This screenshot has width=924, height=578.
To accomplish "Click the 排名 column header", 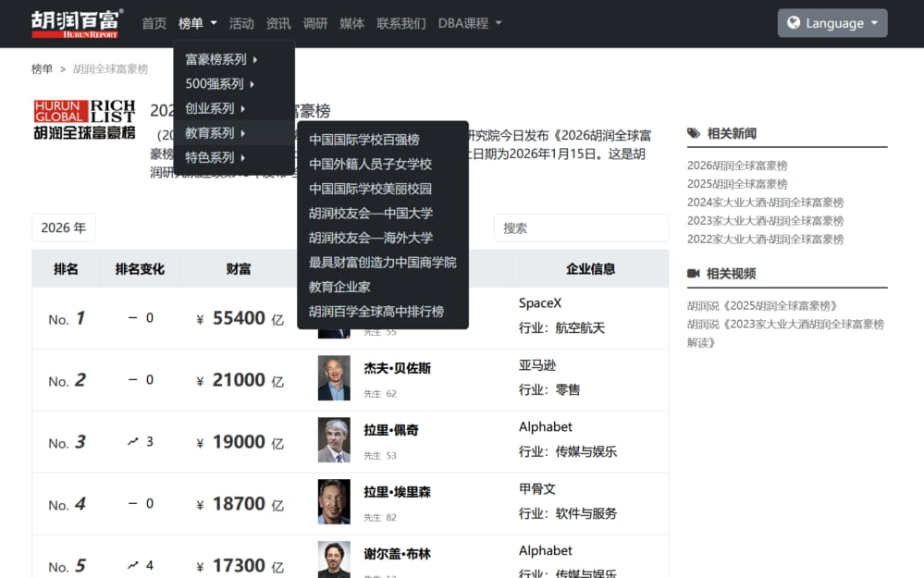I will click(66, 269).
